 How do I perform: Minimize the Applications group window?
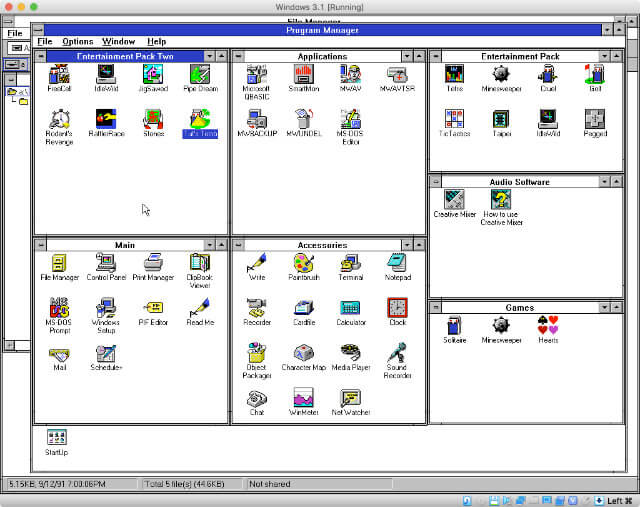407,56
